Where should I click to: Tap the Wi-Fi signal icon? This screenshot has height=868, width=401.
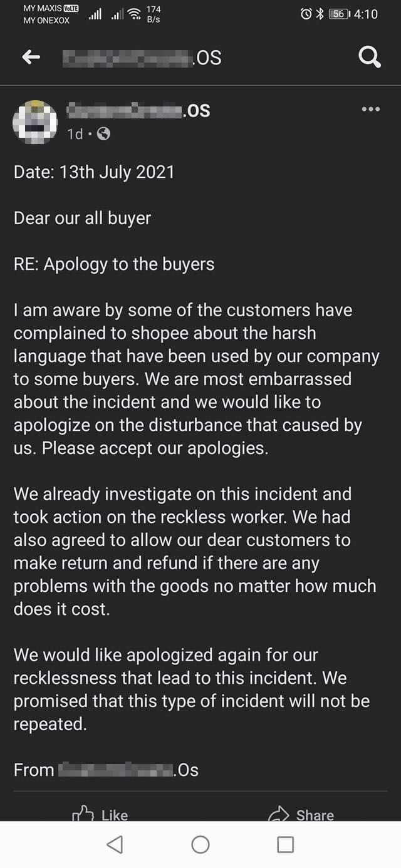(133, 14)
